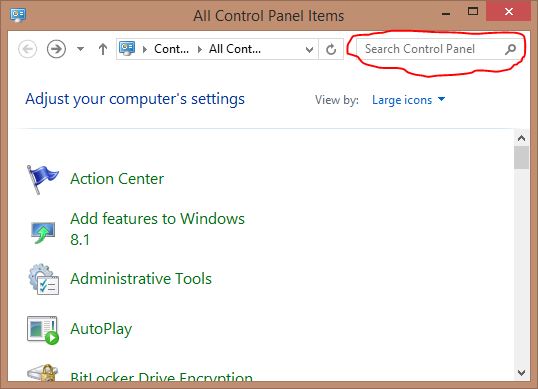
Task: Select the Cont... breadcrumb in the address bar
Action: [171, 49]
